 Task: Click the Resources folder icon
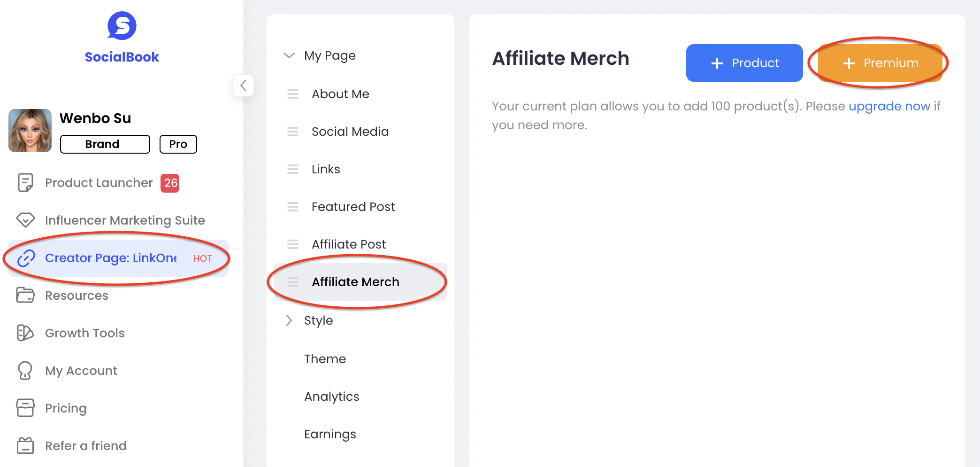pyautogui.click(x=25, y=295)
